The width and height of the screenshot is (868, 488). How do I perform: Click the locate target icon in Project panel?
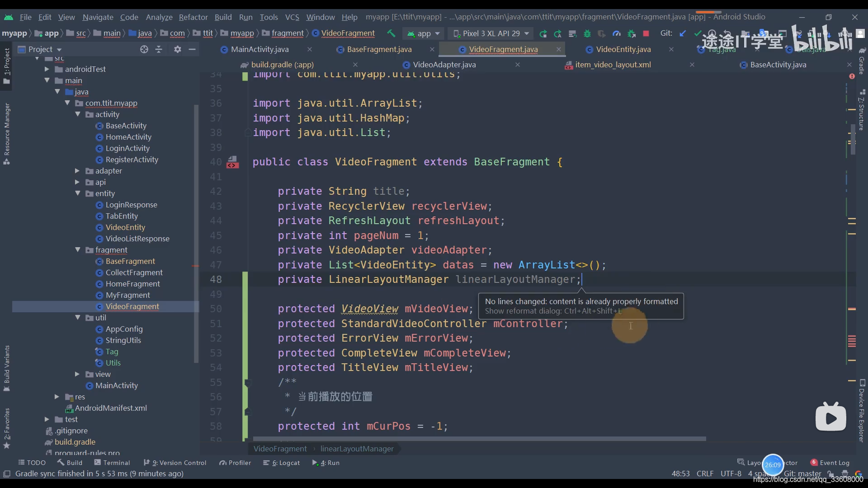click(x=144, y=49)
